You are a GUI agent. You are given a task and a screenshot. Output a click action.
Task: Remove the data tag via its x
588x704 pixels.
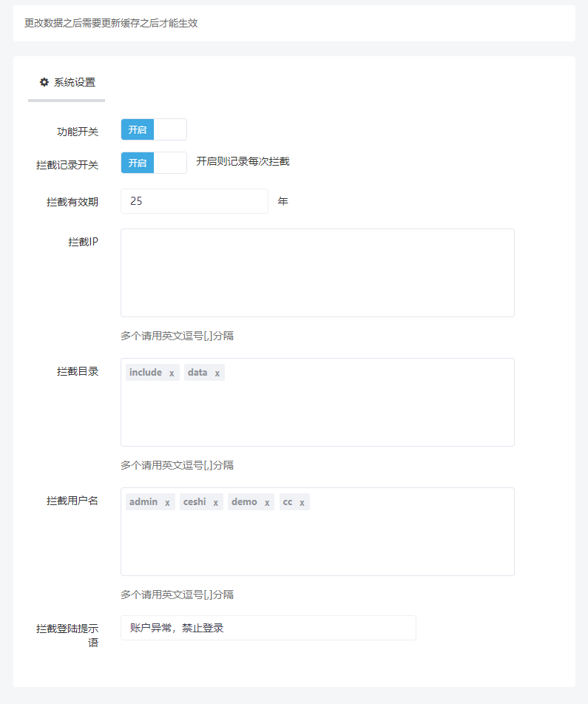217,373
